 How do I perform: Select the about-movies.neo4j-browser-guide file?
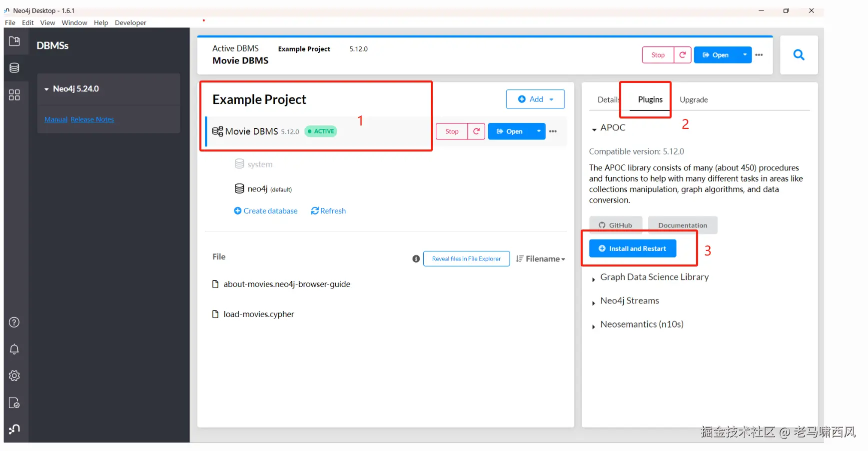pyautogui.click(x=287, y=284)
